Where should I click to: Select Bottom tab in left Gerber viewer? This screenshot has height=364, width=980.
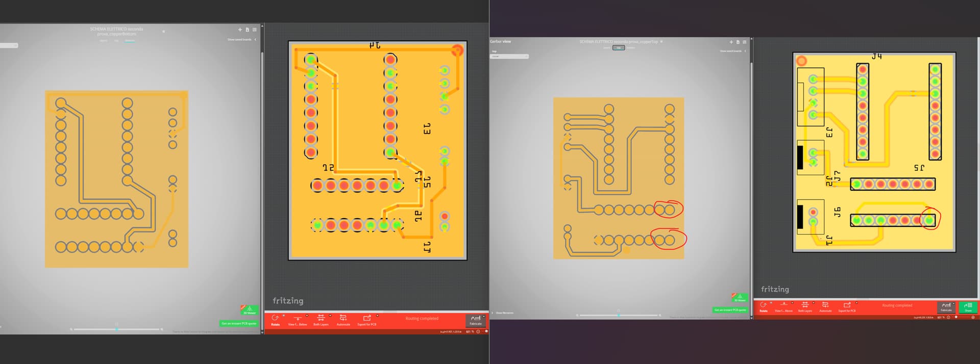pos(130,40)
